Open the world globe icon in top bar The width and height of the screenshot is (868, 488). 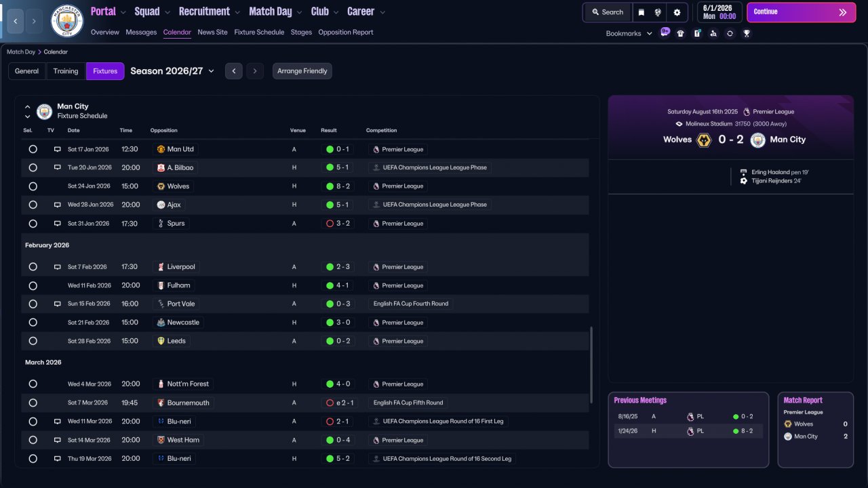click(658, 12)
